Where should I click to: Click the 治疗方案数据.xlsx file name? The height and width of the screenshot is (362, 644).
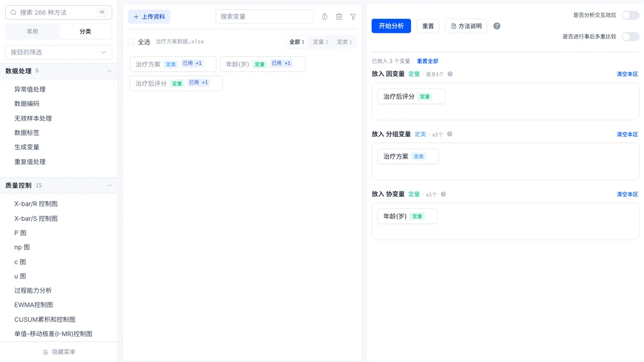tap(180, 41)
